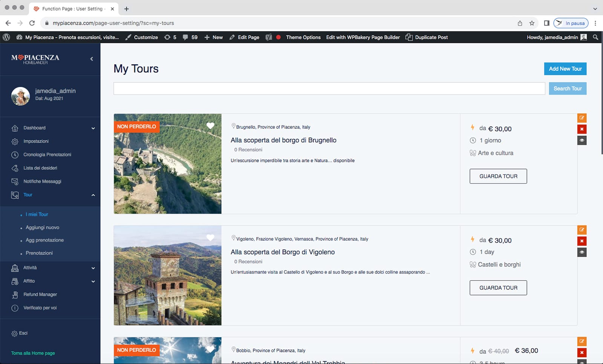This screenshot has width=603, height=364.
Task: Click the admin bar search magnifier icon
Action: pyautogui.click(x=595, y=37)
